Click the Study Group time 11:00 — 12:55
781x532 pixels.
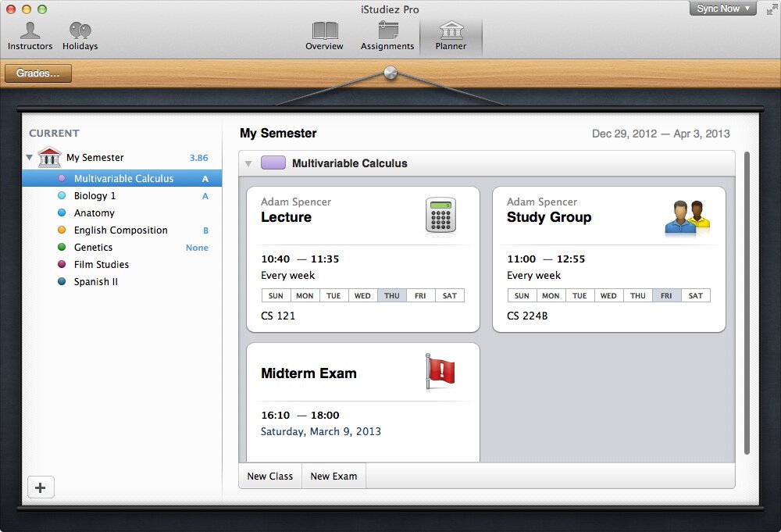(546, 259)
